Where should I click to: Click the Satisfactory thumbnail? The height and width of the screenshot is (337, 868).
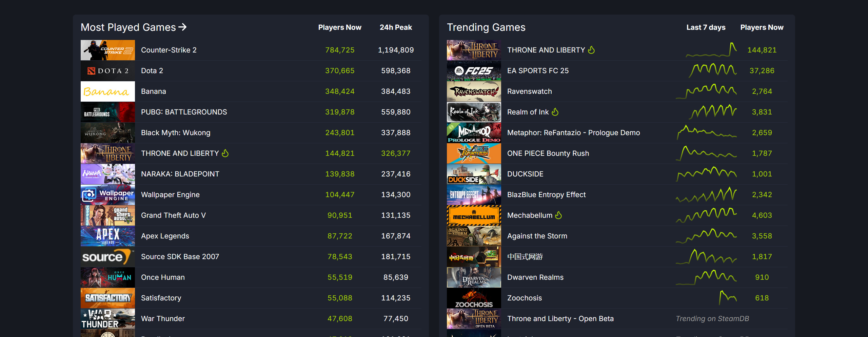pos(108,298)
